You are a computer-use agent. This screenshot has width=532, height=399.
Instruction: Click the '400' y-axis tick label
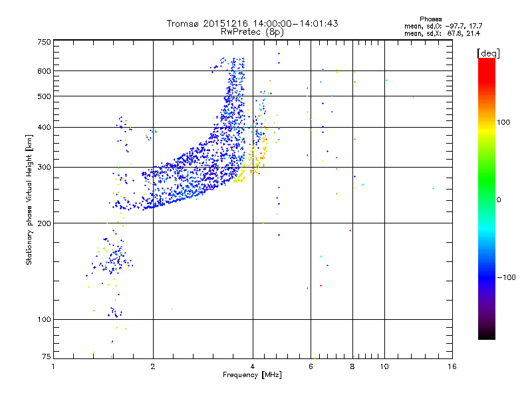[x=44, y=128]
